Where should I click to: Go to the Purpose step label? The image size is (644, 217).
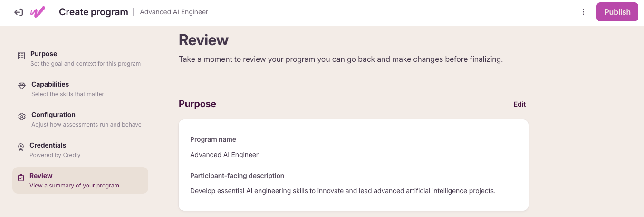click(x=44, y=54)
